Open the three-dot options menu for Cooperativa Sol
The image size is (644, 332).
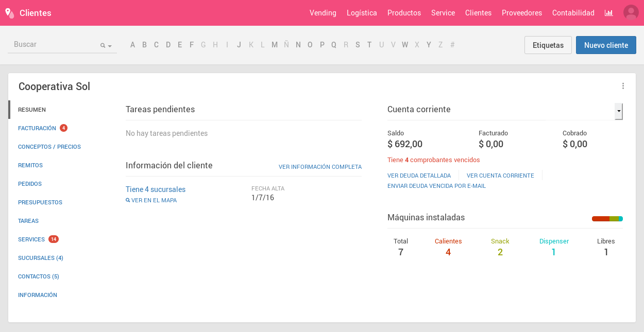pyautogui.click(x=623, y=86)
